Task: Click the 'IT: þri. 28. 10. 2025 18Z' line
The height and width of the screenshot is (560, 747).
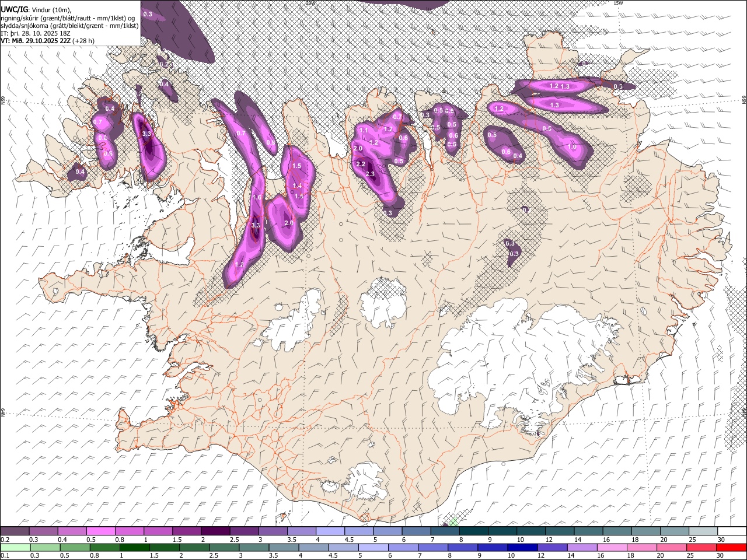Action: coord(34,33)
